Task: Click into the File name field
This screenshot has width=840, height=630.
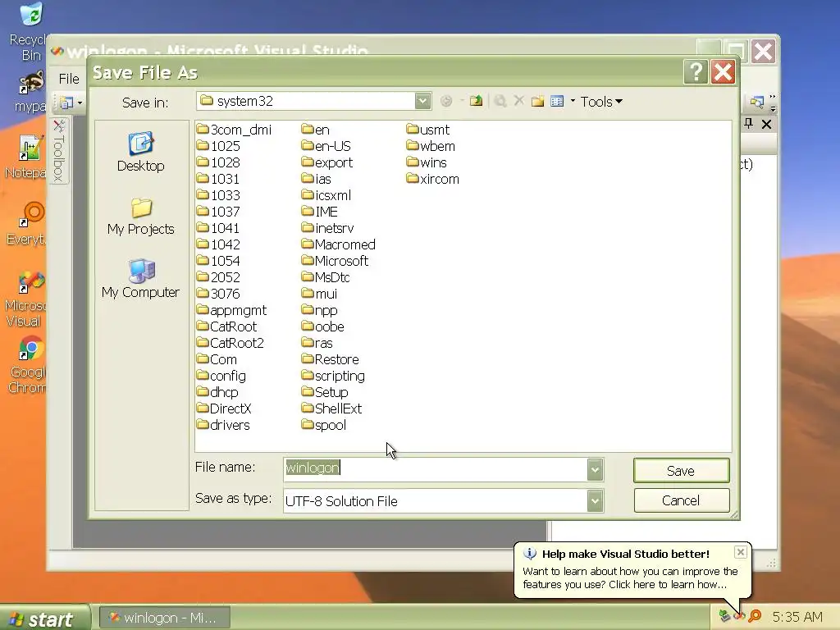Action: tap(436, 469)
